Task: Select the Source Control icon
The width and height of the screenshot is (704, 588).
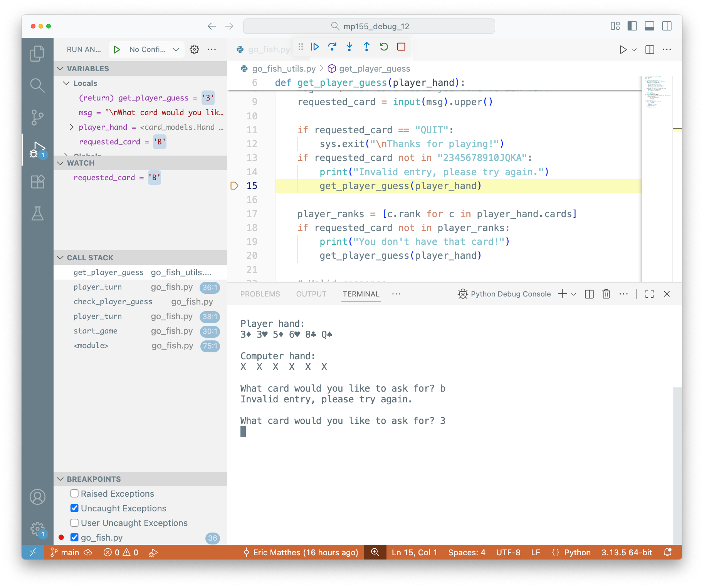Action: coord(37,117)
